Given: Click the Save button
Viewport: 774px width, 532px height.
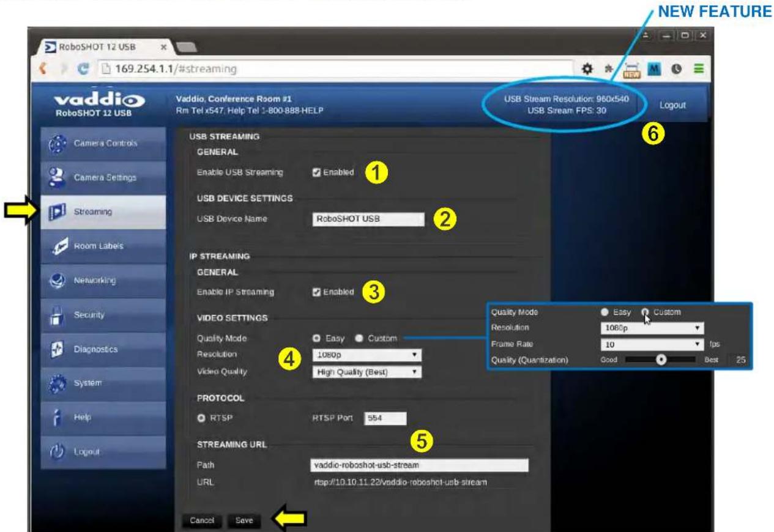Looking at the screenshot, I should (x=244, y=520).
